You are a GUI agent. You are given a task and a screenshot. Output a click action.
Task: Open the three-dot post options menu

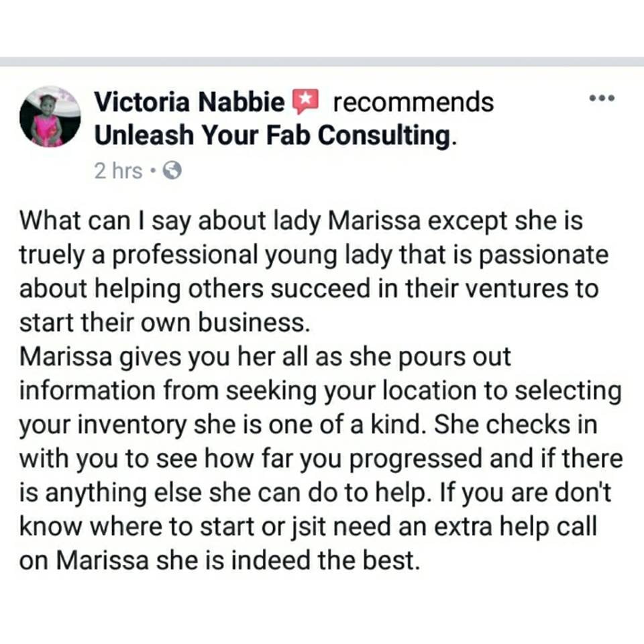click(602, 98)
